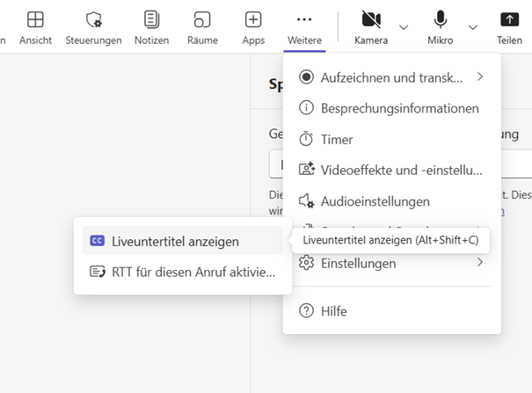The height and width of the screenshot is (393, 532).
Task: Select Timer from the menu
Action: [391, 140]
